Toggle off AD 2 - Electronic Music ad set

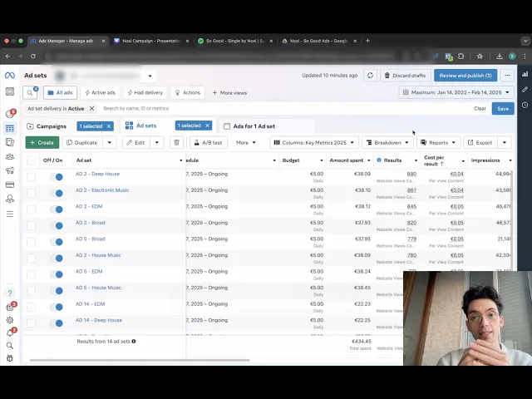57,193
